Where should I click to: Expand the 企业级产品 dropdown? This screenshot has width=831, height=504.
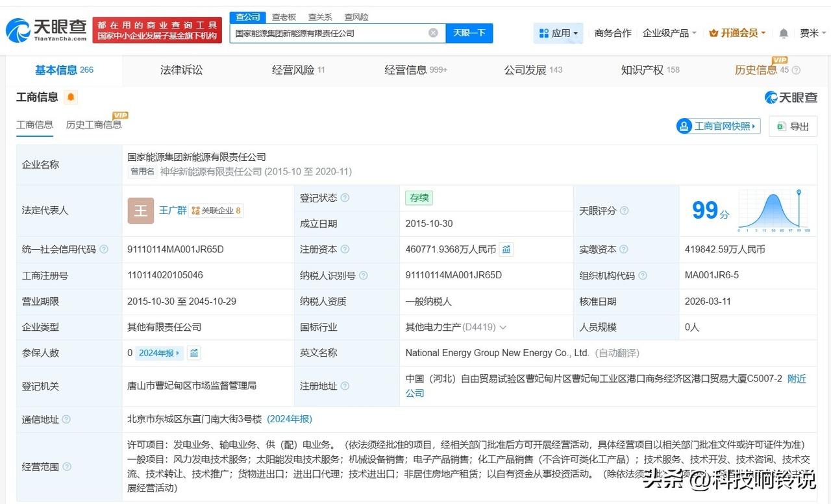[669, 33]
